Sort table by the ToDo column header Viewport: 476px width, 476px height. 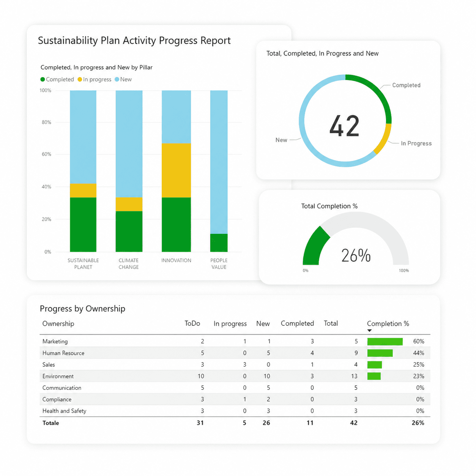[192, 323]
